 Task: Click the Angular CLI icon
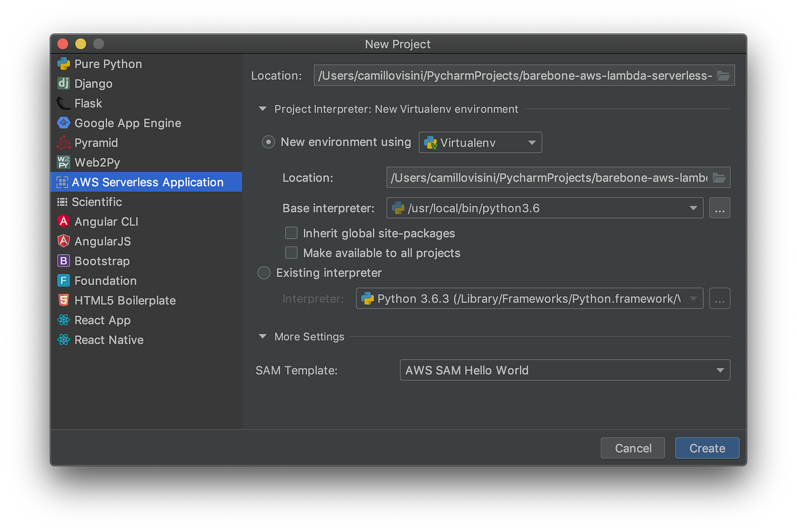point(63,221)
